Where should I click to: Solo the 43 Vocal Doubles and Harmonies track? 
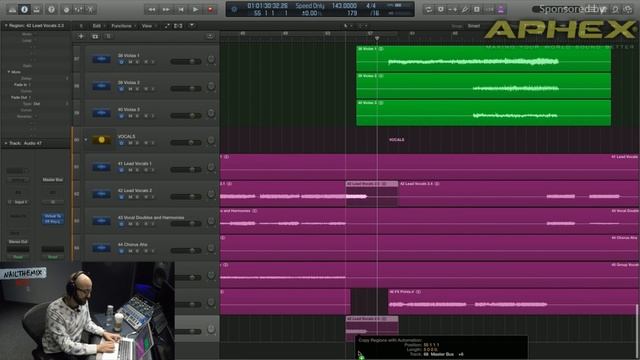pyautogui.click(x=138, y=224)
